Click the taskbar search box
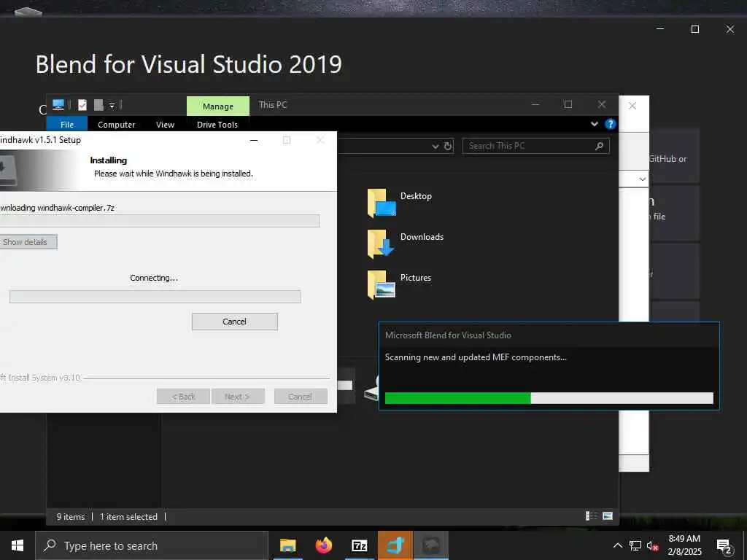This screenshot has height=560, width=747. point(152,545)
